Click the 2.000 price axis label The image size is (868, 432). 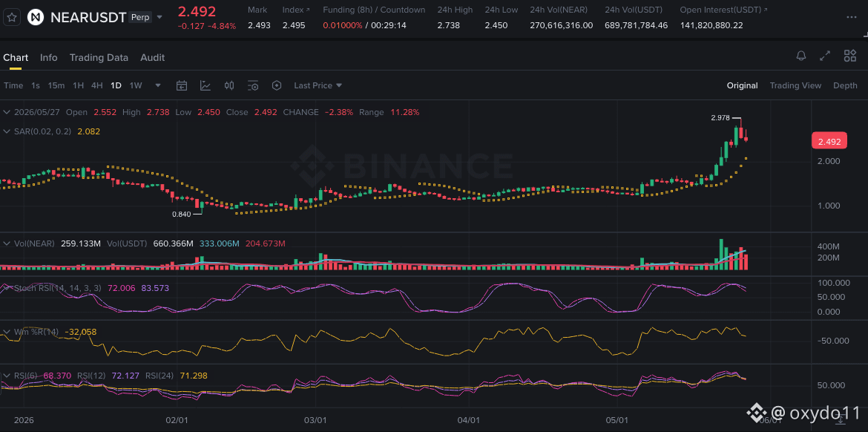pyautogui.click(x=829, y=161)
